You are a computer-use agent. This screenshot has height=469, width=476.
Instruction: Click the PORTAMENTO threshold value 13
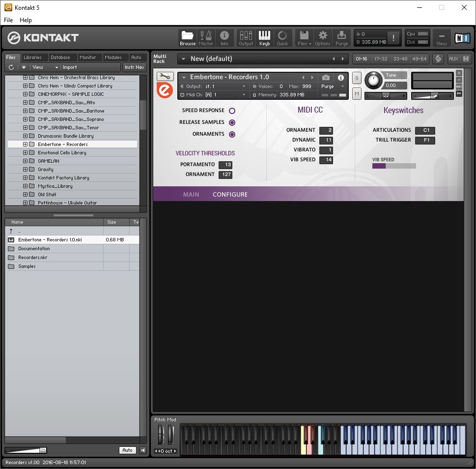pyautogui.click(x=225, y=165)
